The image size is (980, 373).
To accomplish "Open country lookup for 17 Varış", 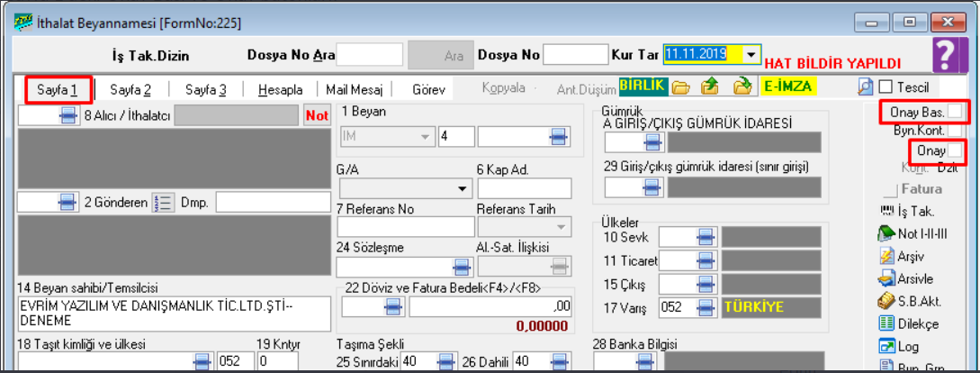I will click(706, 308).
